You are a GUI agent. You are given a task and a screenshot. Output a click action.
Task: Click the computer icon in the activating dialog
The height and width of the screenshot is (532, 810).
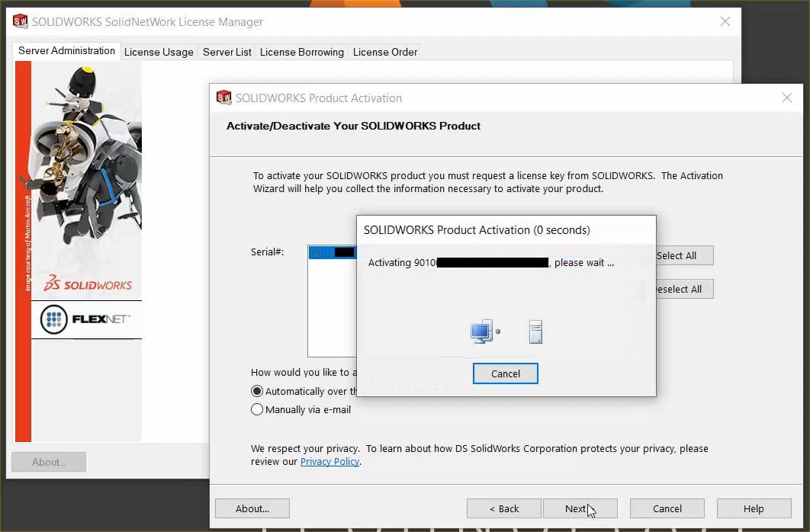tap(482, 332)
